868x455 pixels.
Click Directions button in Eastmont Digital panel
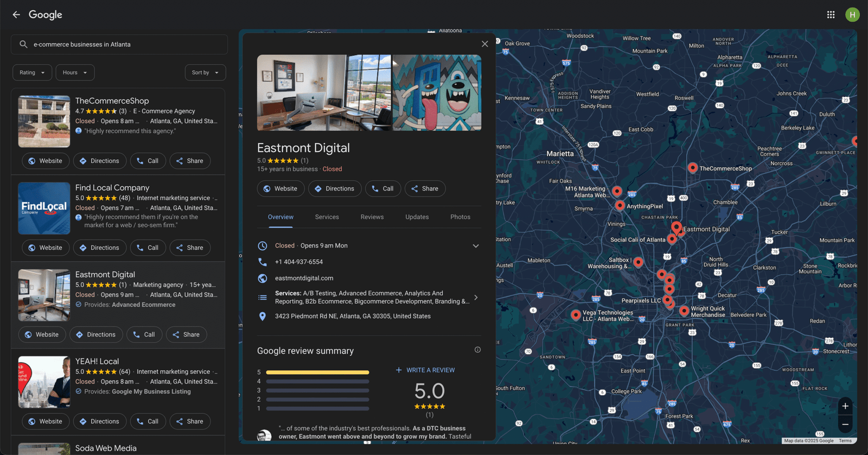(335, 188)
